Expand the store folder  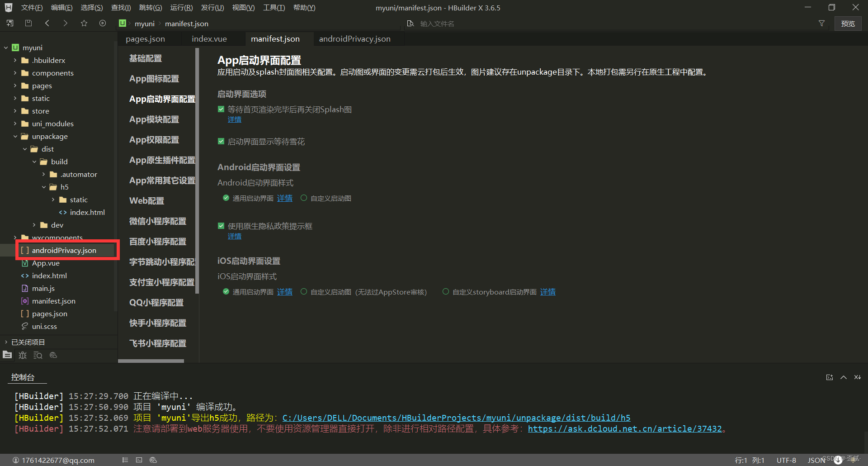[x=15, y=111]
